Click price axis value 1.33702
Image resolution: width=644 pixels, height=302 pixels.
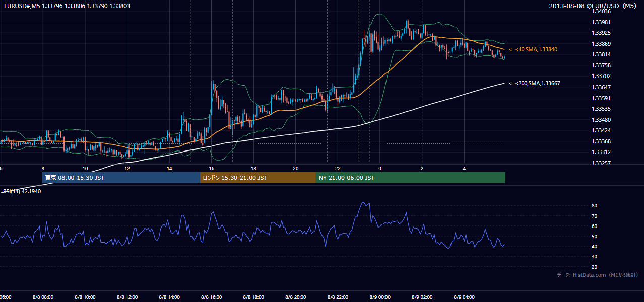pos(601,76)
